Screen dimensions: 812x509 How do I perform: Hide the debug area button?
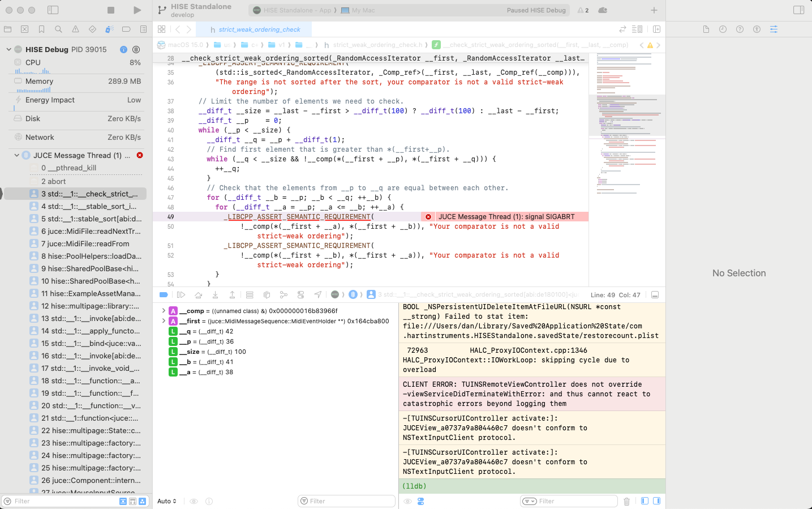[655, 295]
